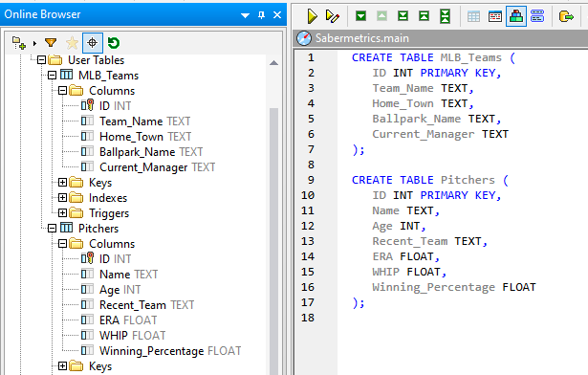Select the Home_Town TEXT column
The image size is (588, 375).
click(x=145, y=137)
